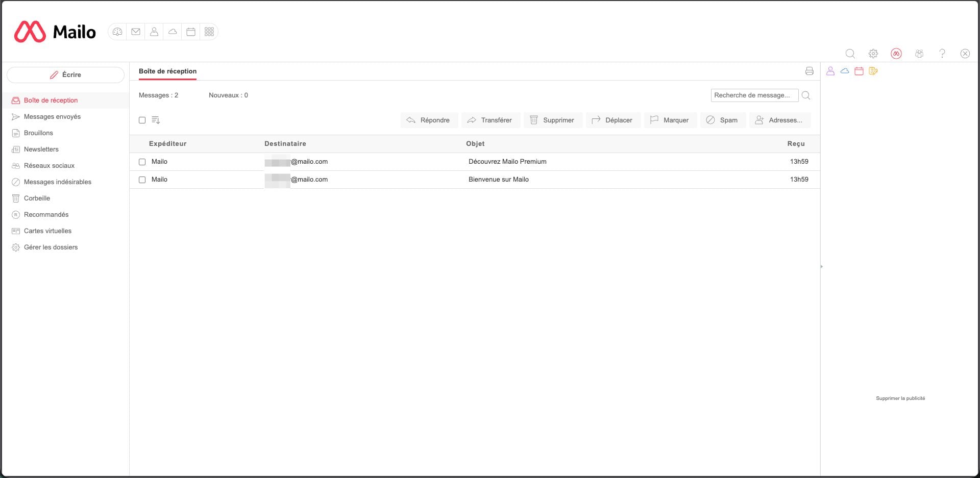Tick the checkbox for Bienvenue sur Mailo message
The width and height of the screenshot is (980, 478).
(x=142, y=180)
